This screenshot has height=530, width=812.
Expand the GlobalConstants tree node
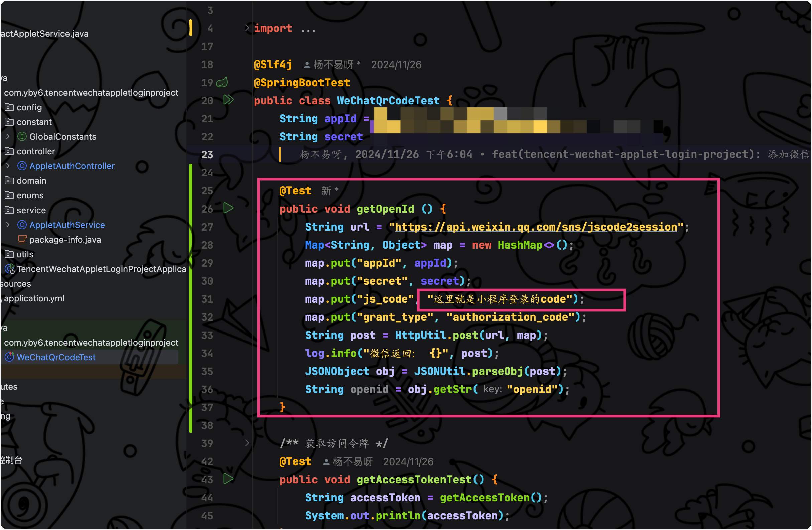pyautogui.click(x=8, y=136)
